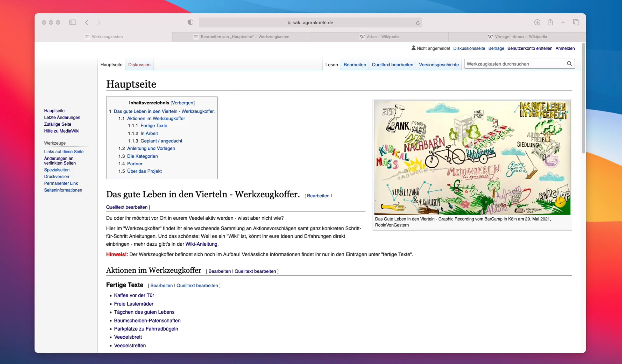Open the graphic recording thumbnail image

[x=472, y=158]
